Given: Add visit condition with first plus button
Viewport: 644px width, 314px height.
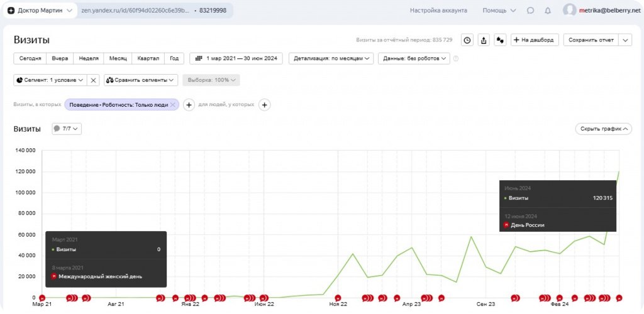Looking at the screenshot, I should [x=189, y=105].
